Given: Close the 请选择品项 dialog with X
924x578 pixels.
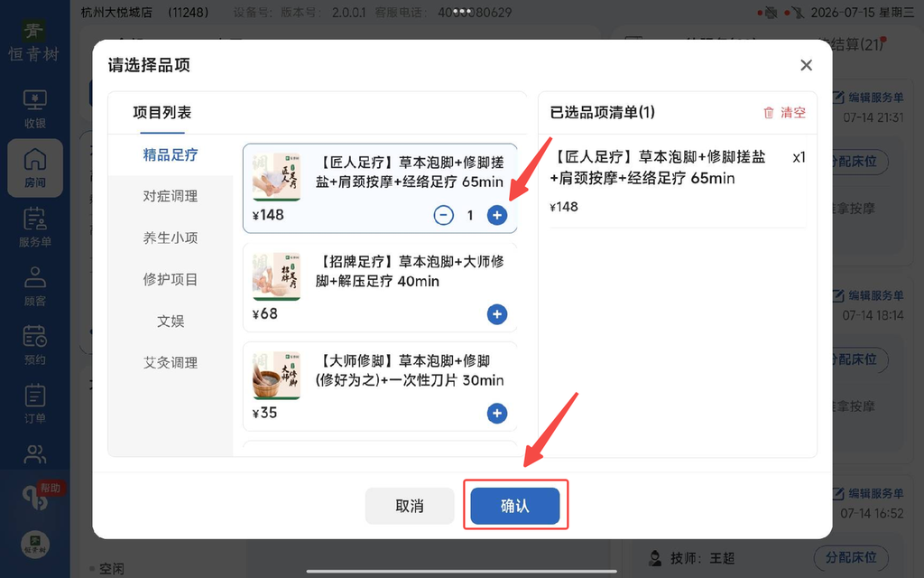Looking at the screenshot, I should pos(806,65).
